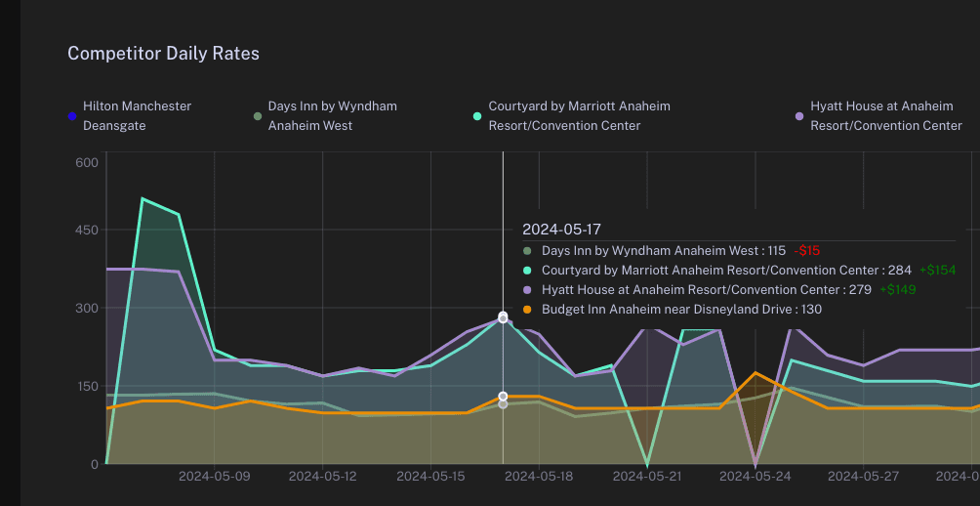This screenshot has width=980, height=506.
Task: Click x-axis label 2024-05-27
Action: point(863,477)
